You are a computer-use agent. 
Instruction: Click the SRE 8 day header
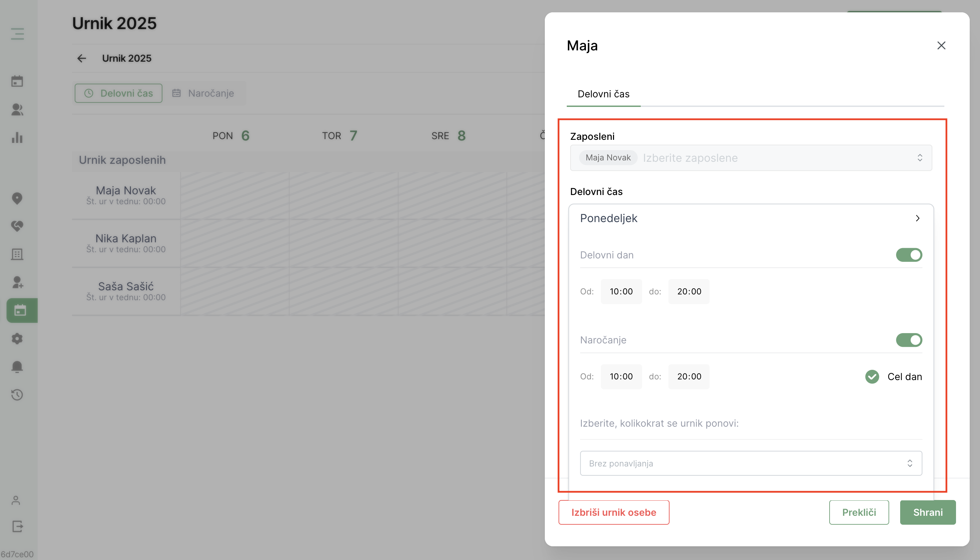(x=449, y=136)
